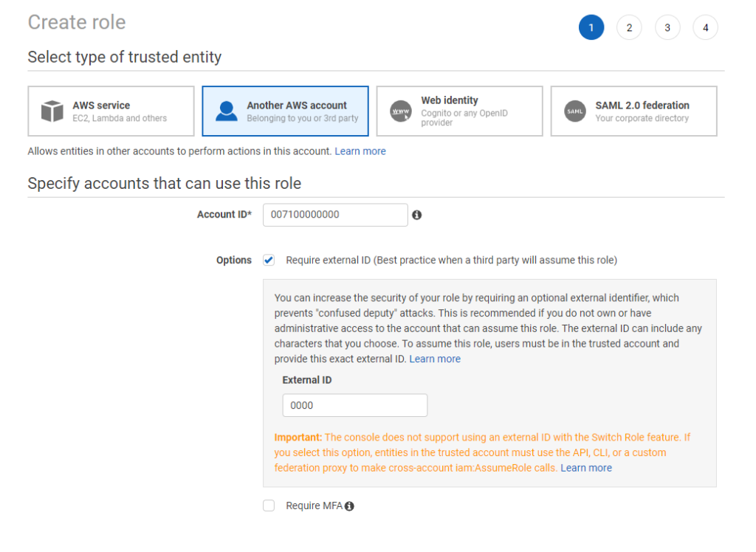This screenshot has height=552, width=756.
Task: Click the AWS service cube icon
Action: (52, 111)
